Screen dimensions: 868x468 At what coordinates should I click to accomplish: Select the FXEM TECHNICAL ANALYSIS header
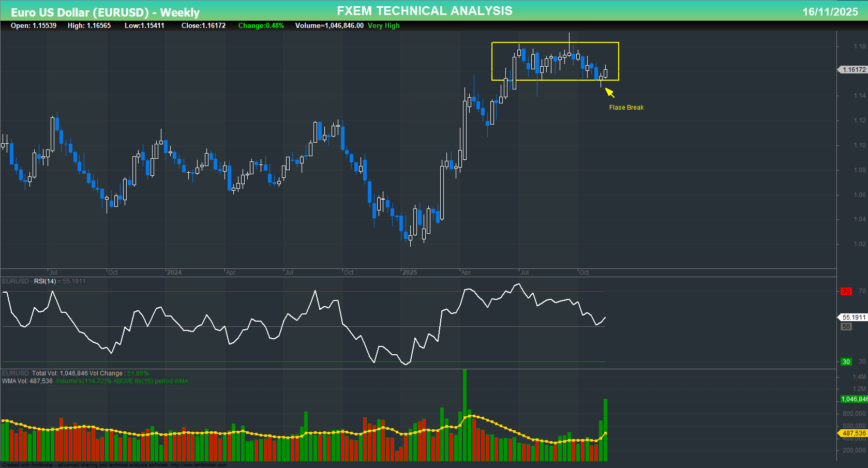[424, 10]
